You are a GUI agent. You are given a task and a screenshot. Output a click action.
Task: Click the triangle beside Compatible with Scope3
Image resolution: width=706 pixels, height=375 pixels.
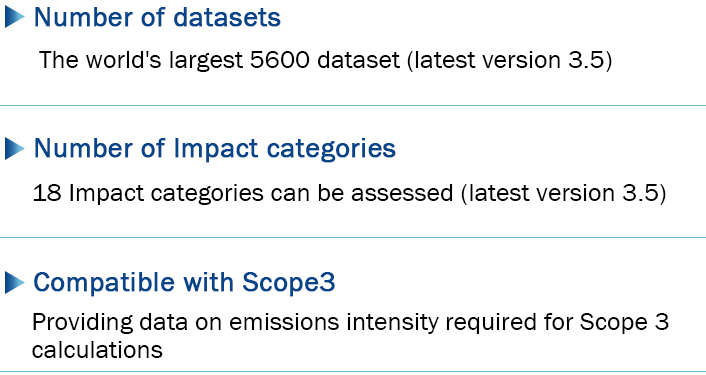tap(14, 283)
